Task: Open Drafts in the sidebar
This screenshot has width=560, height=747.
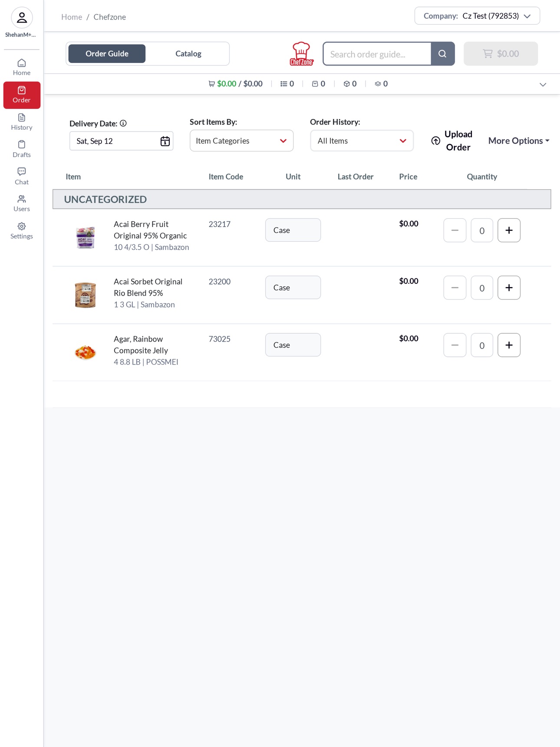Action: click(22, 149)
